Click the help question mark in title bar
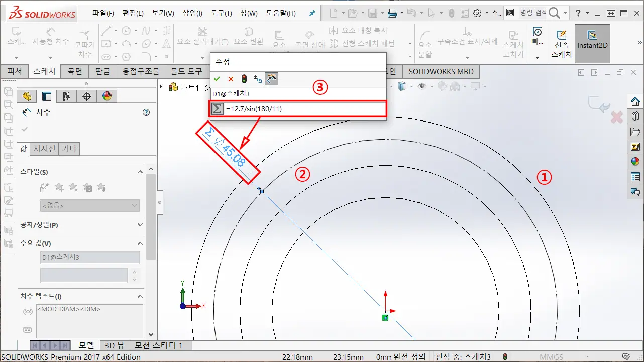This screenshot has width=644, height=362. pyautogui.click(x=579, y=13)
